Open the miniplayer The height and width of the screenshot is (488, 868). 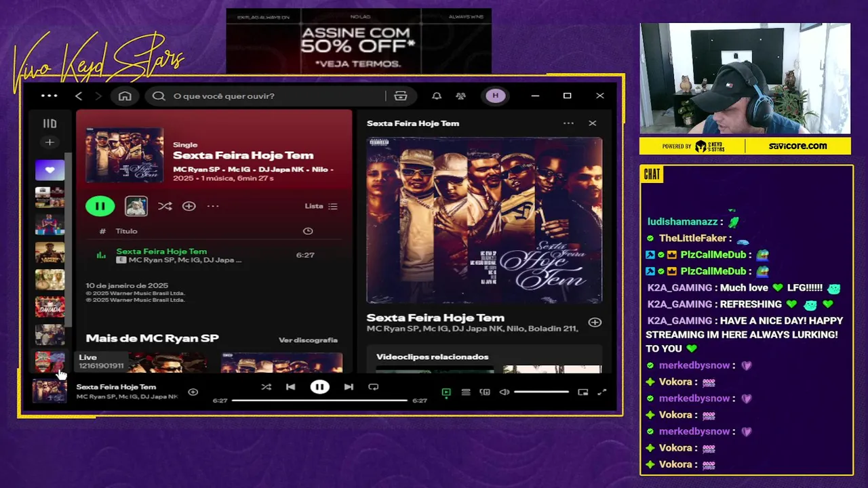[x=583, y=392]
